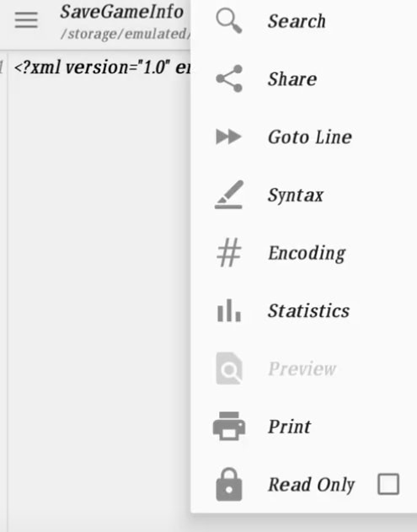Click the Read Only lock icon
Viewport: 417px width, 532px height.
229,484
